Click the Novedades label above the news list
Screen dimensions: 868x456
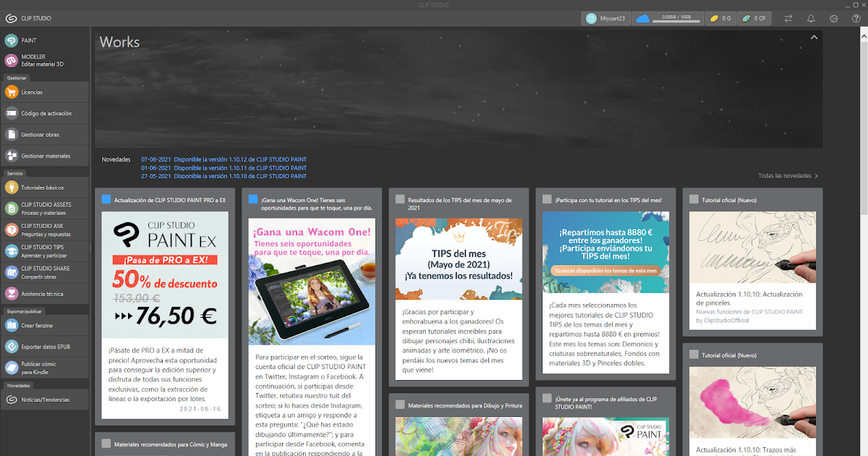pyautogui.click(x=116, y=159)
